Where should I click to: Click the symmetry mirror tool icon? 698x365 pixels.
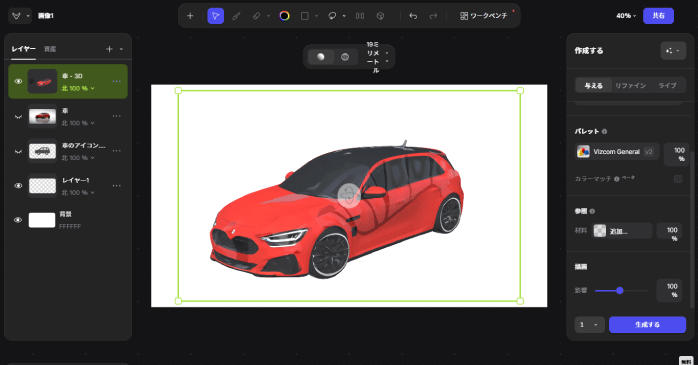(x=360, y=16)
